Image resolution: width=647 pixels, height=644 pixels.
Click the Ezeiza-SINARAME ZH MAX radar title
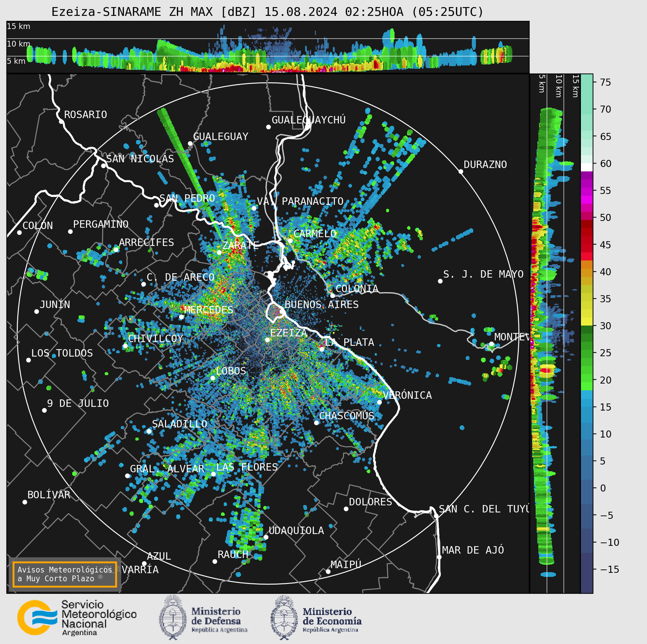pos(267,12)
